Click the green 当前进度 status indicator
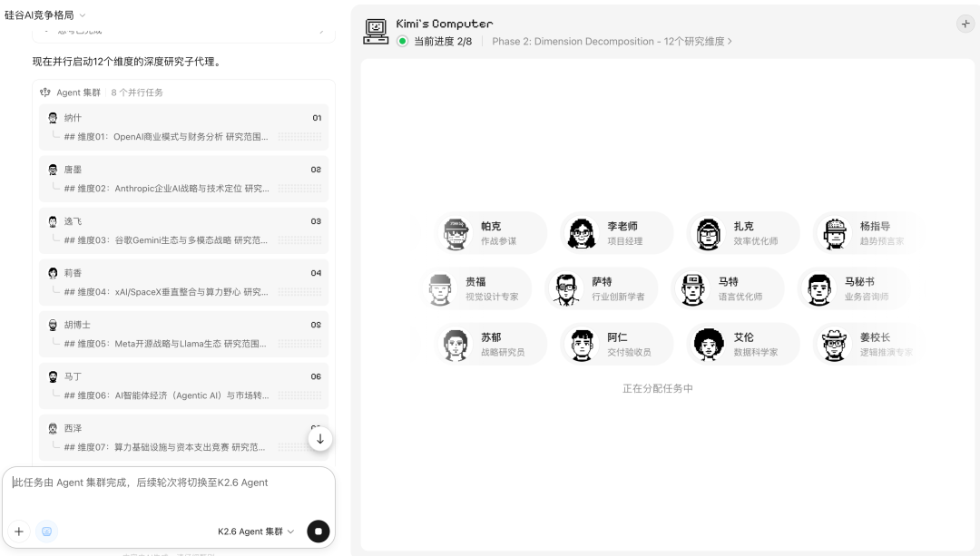Screen dimensions: 980x556 (403, 42)
